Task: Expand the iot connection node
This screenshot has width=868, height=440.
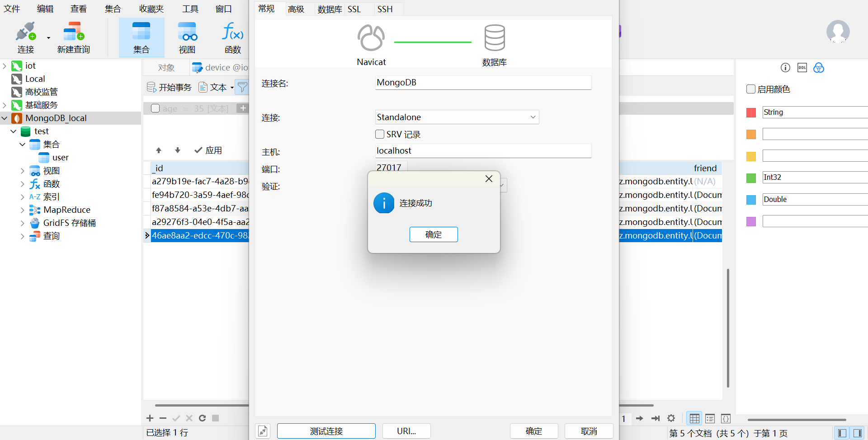Action: (5, 66)
